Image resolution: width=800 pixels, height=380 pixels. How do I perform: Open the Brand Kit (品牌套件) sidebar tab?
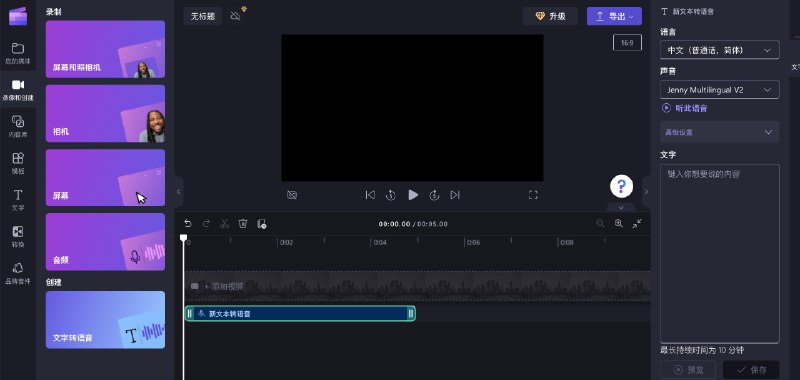[x=18, y=273]
